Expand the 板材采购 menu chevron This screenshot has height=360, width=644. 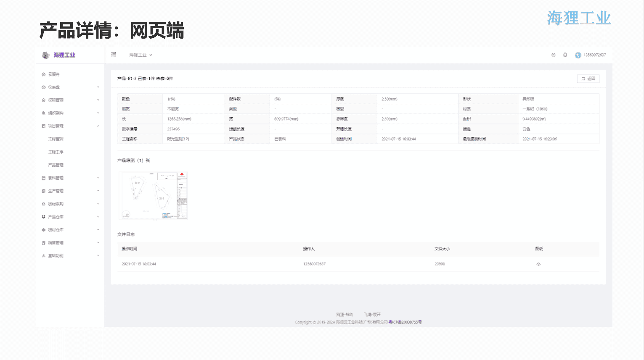98,204
